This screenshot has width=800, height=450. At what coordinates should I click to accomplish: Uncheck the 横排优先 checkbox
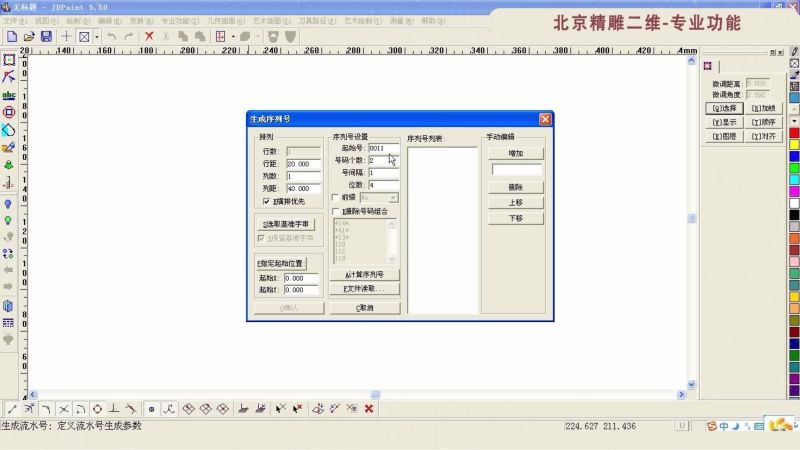[266, 201]
